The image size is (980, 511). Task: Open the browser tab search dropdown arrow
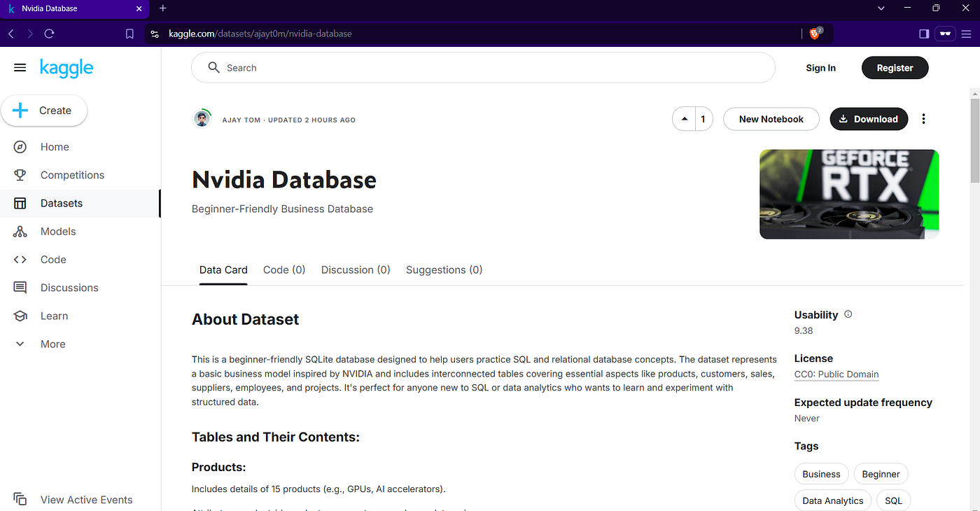click(881, 8)
